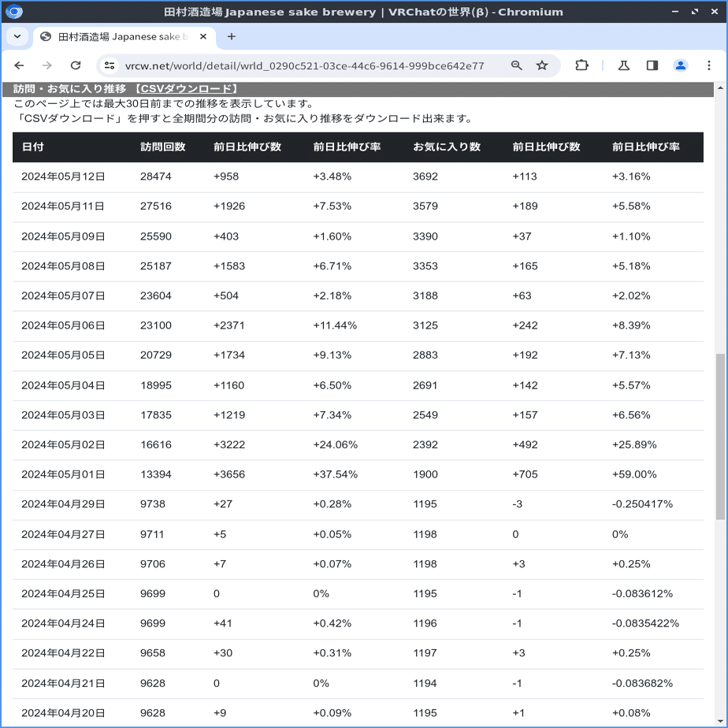This screenshot has width=728, height=728.
Task: Select the +1926 increase cell
Action: point(229,206)
